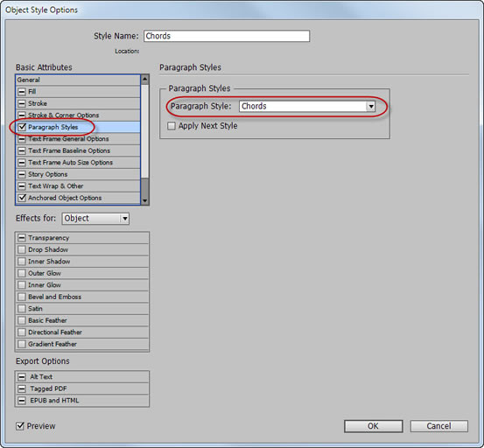Click the attributes list scroll-up arrow

coord(144,80)
